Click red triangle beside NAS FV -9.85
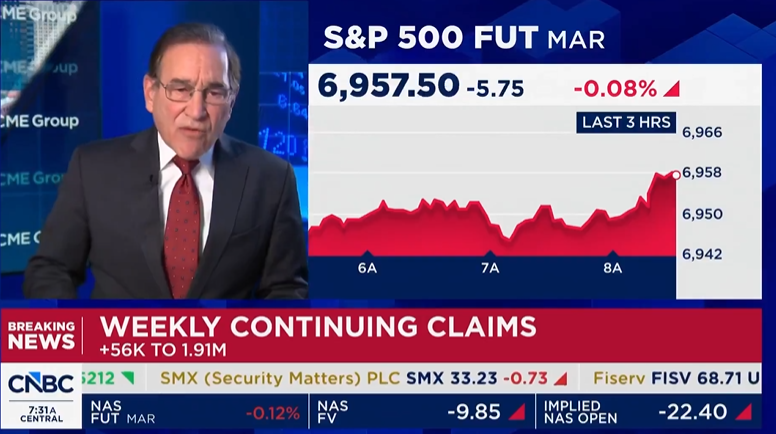 (x=517, y=412)
